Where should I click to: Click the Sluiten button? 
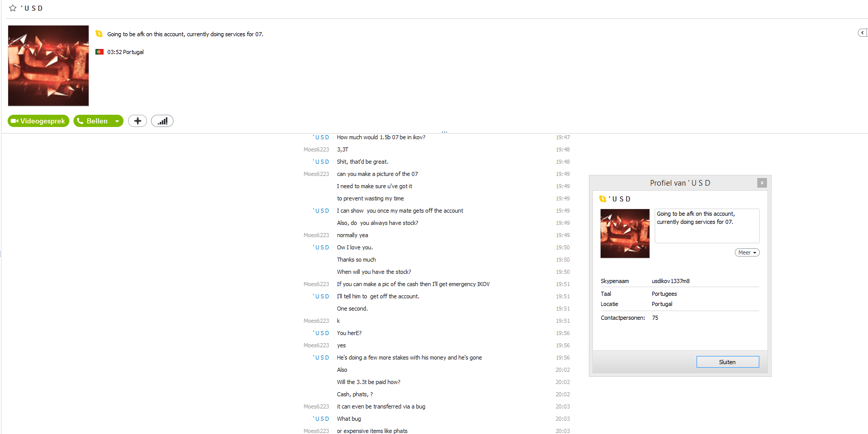click(728, 362)
